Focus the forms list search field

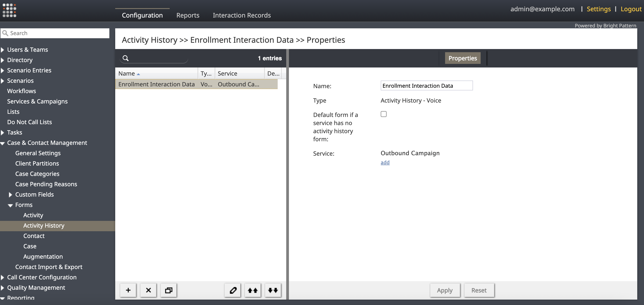tap(154, 58)
